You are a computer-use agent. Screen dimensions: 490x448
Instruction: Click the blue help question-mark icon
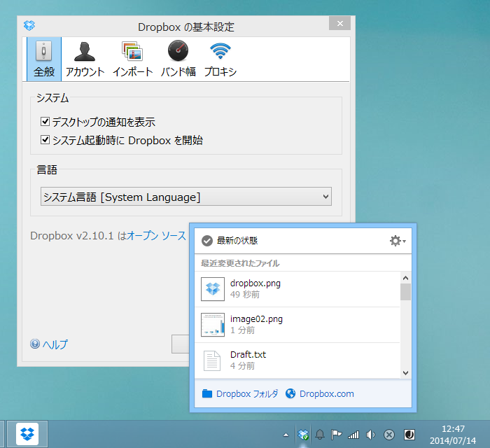pyautogui.click(x=35, y=344)
